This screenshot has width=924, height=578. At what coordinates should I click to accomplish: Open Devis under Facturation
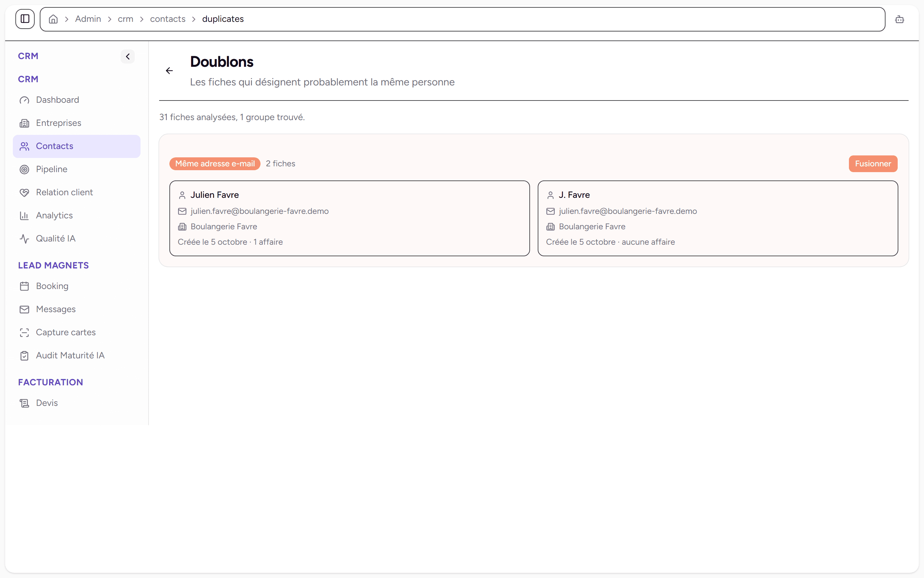pyautogui.click(x=76, y=403)
